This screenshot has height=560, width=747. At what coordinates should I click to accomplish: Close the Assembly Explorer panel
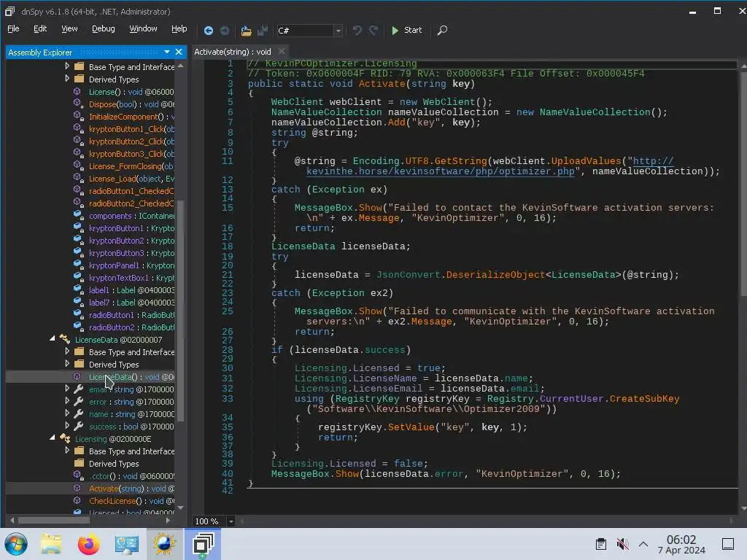pos(179,52)
